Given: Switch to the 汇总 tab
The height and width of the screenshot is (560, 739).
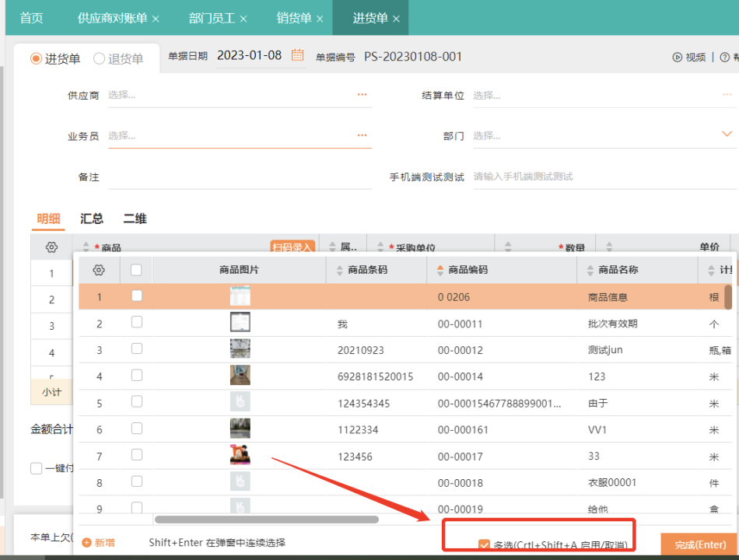Looking at the screenshot, I should [x=92, y=219].
